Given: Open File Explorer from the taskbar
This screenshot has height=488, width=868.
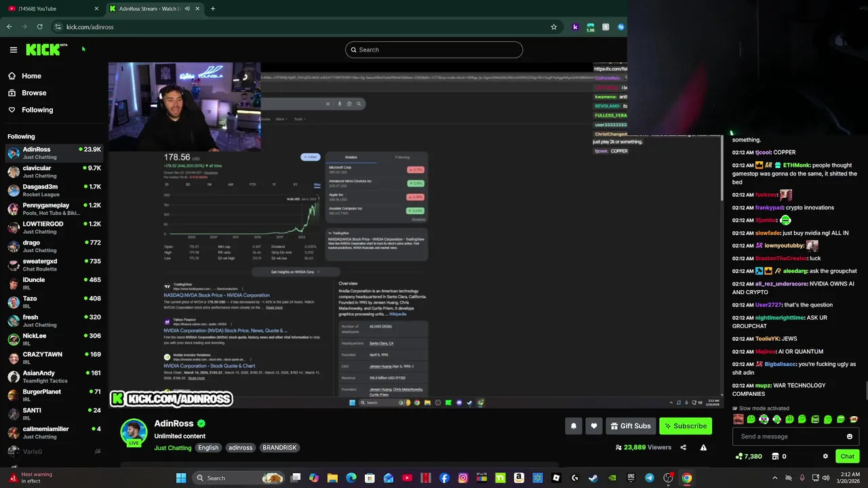Looking at the screenshot, I should (x=332, y=478).
